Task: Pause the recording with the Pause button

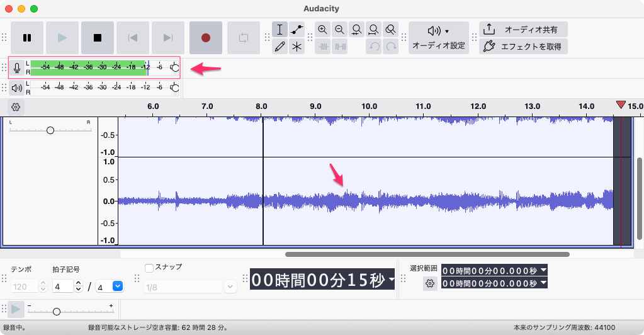Action: [27, 38]
